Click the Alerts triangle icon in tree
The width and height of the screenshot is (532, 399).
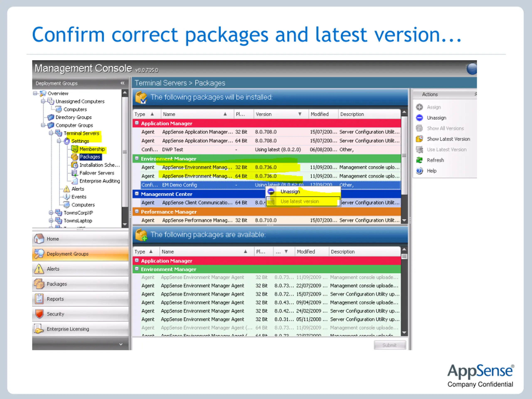tap(67, 189)
